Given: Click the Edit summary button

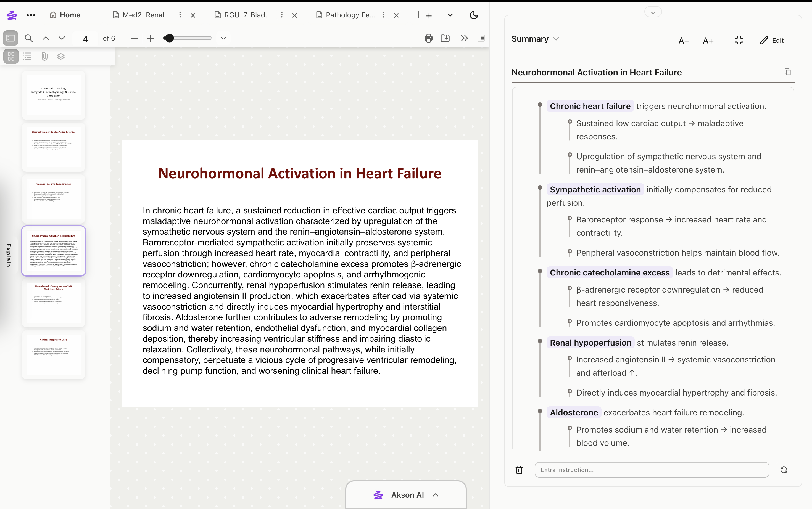Looking at the screenshot, I should [x=772, y=40].
